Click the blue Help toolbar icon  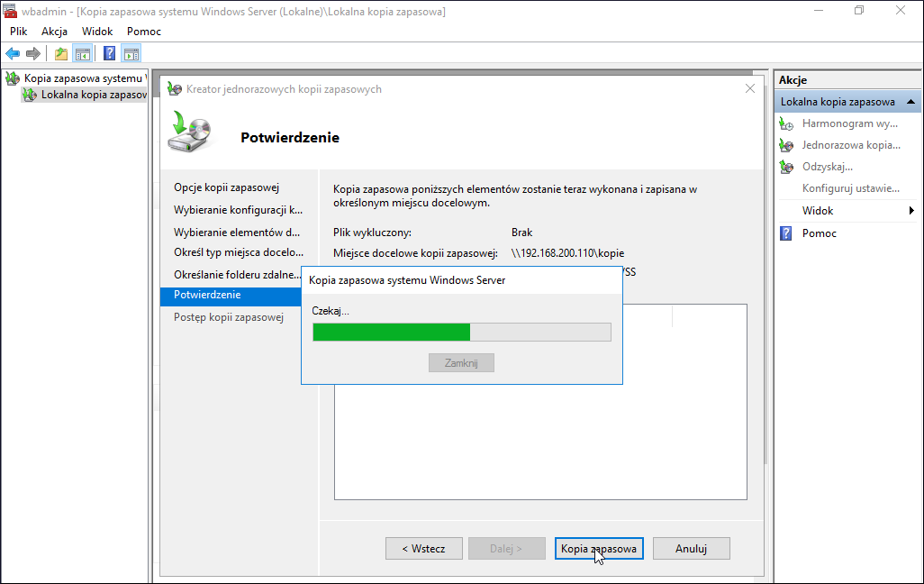pyautogui.click(x=110, y=54)
